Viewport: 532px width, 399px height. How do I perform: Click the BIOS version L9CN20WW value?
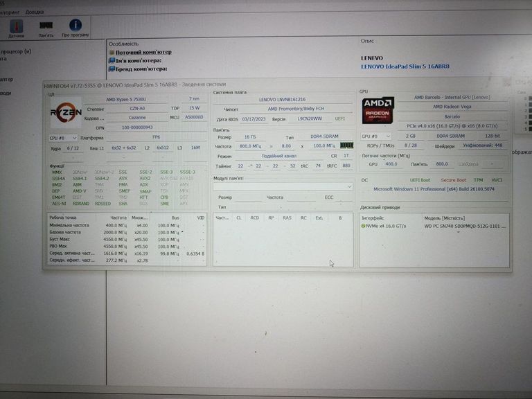pos(310,118)
